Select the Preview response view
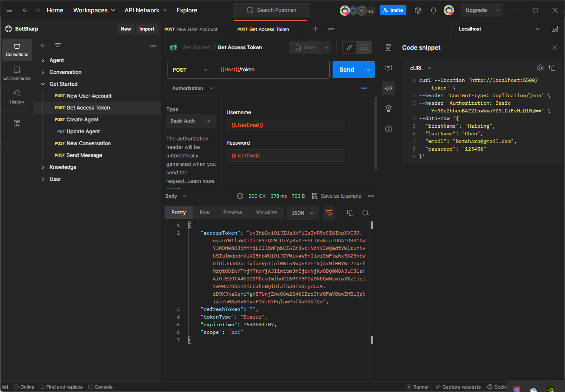This screenshot has height=392, width=565. tap(233, 213)
